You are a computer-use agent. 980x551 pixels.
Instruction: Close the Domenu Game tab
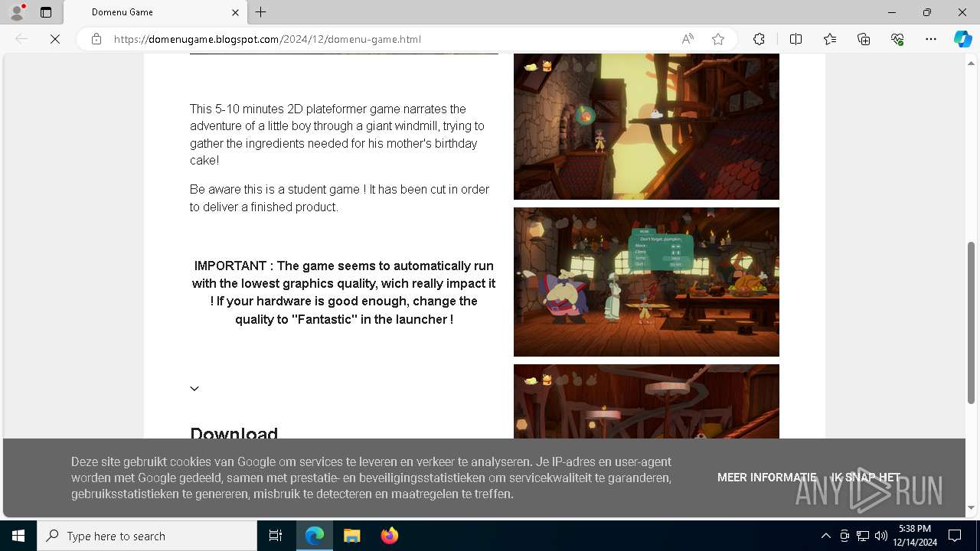[x=236, y=12]
